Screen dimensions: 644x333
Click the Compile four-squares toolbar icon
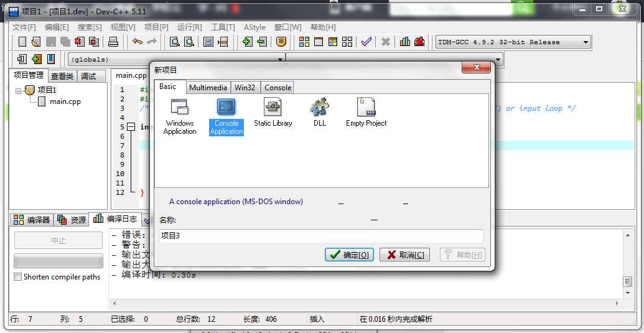click(304, 42)
